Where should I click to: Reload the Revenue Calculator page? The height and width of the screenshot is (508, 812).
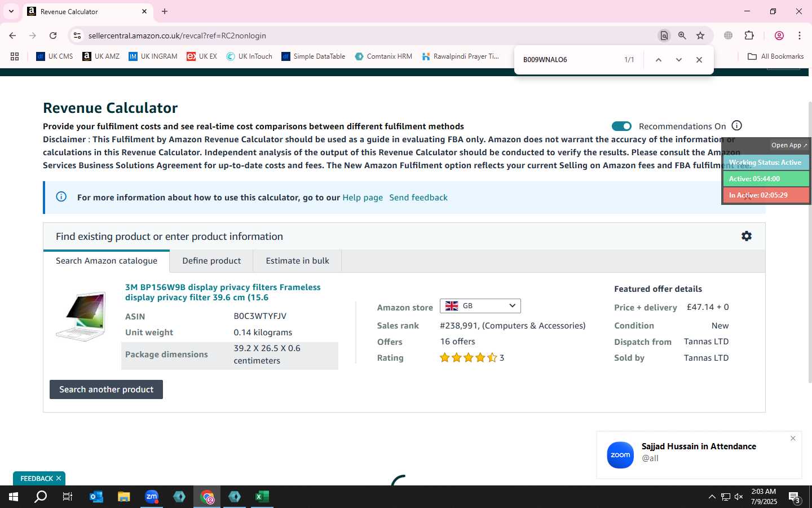click(x=53, y=36)
